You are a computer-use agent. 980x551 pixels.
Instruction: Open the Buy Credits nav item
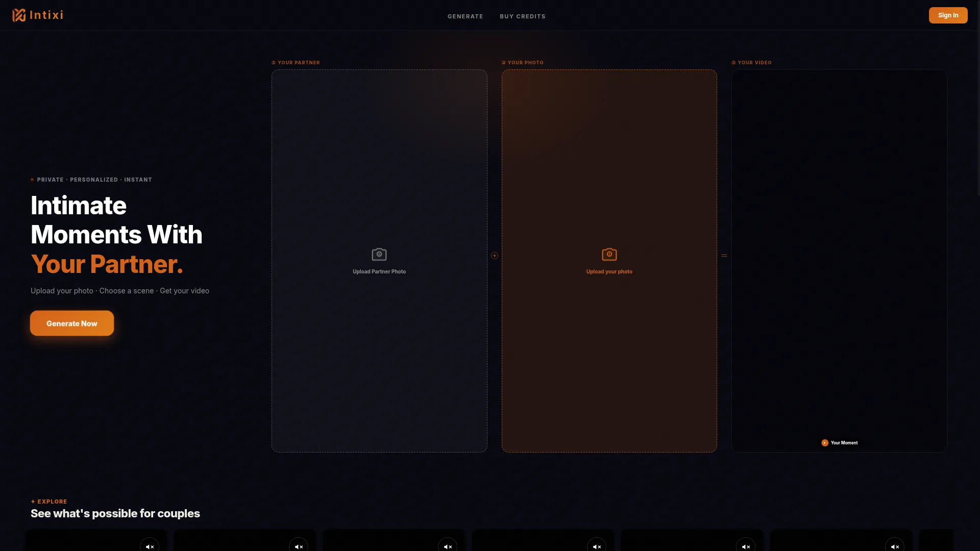coord(522,16)
